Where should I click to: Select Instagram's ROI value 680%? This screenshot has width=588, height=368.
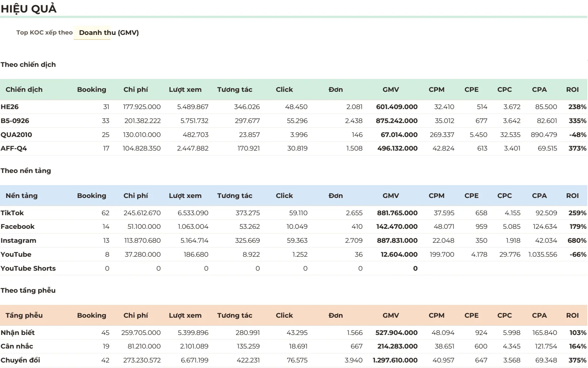[x=577, y=241]
